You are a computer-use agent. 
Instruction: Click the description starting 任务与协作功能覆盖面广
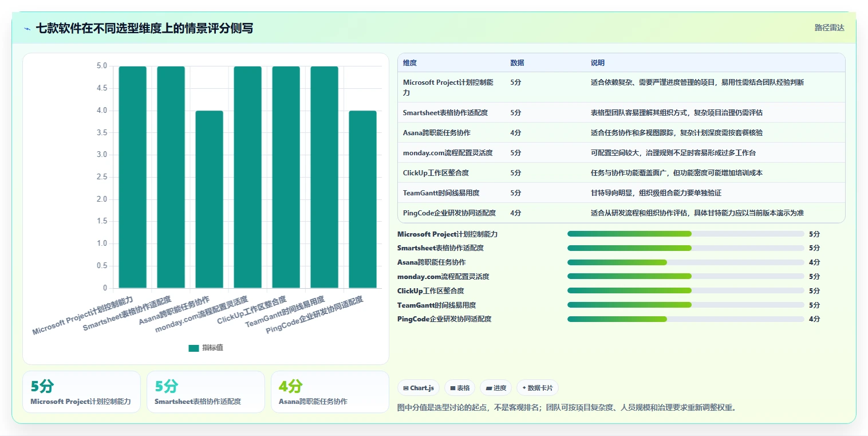pos(677,173)
